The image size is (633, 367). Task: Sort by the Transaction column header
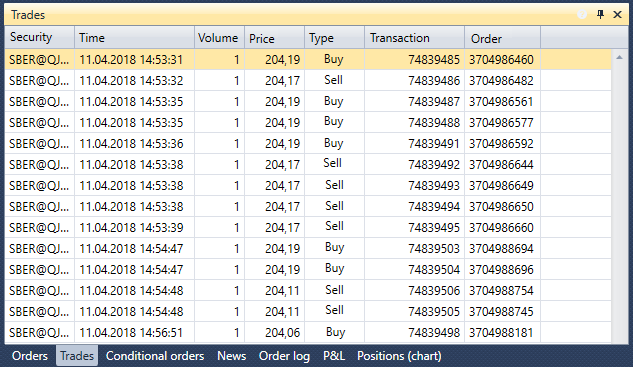pos(415,38)
